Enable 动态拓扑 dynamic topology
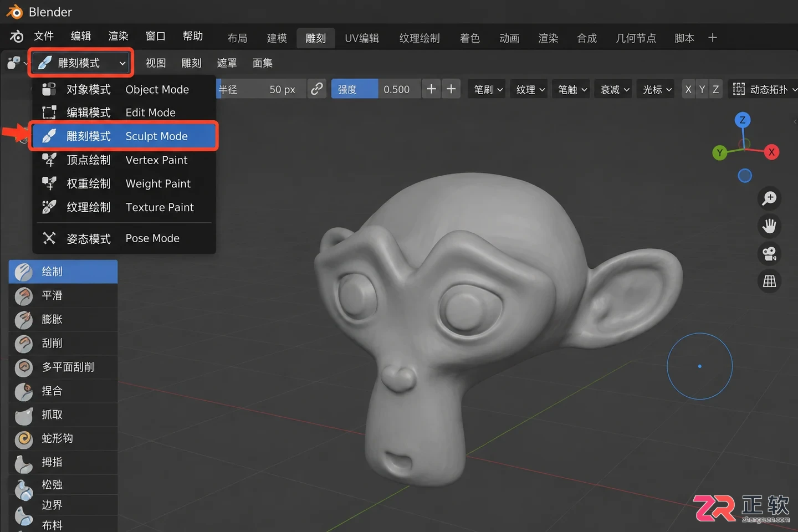The height and width of the screenshot is (532, 798). pyautogui.click(x=764, y=89)
